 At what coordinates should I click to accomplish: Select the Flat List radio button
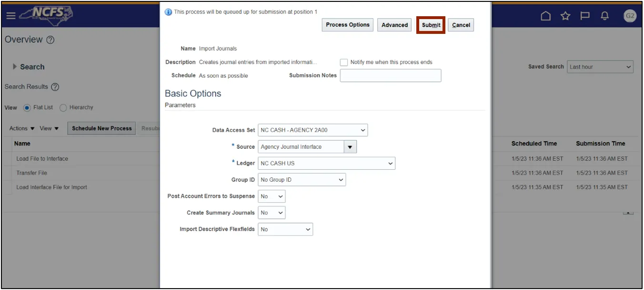[x=27, y=108]
